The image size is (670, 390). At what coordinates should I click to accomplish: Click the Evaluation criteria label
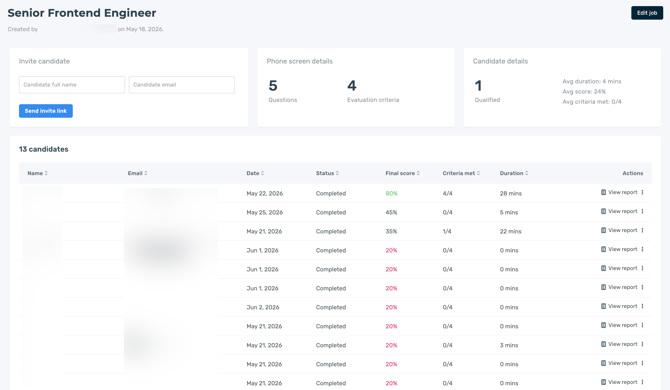pos(373,100)
